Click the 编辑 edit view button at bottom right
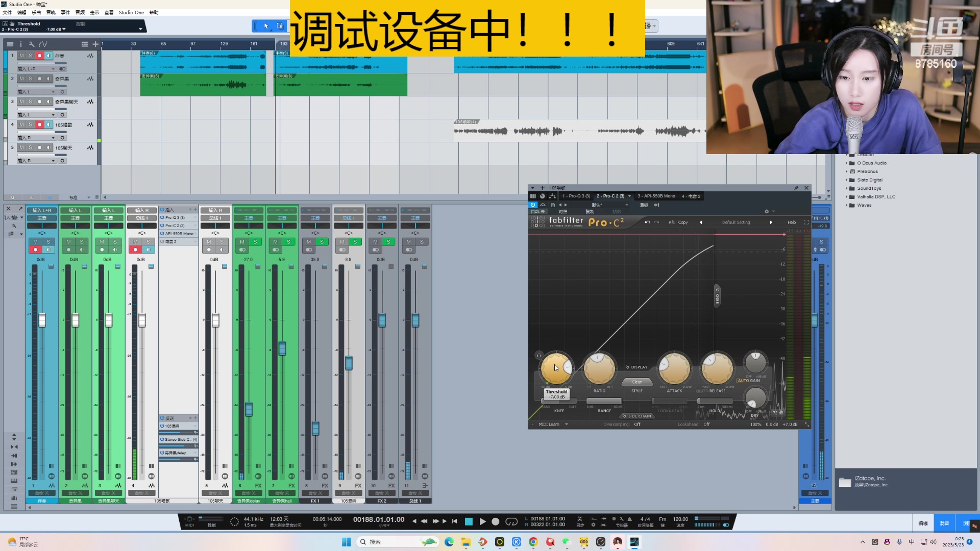Screen dimensions: 980x551 [x=923, y=523]
